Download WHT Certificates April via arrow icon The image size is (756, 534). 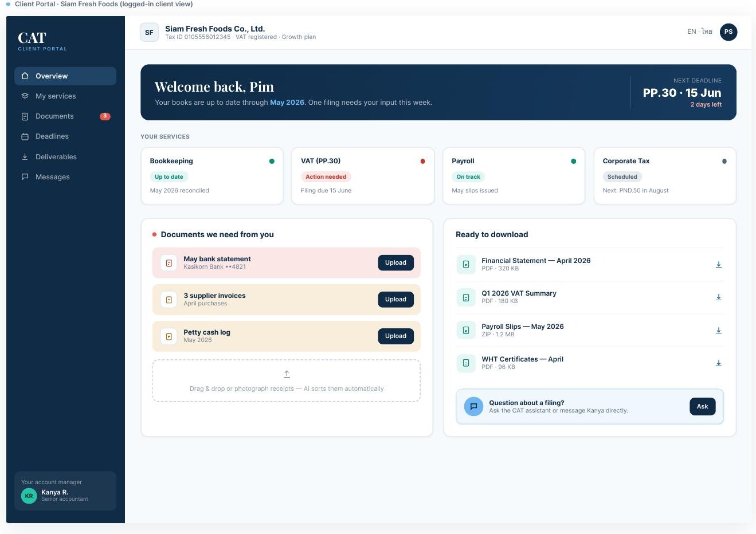click(x=718, y=363)
